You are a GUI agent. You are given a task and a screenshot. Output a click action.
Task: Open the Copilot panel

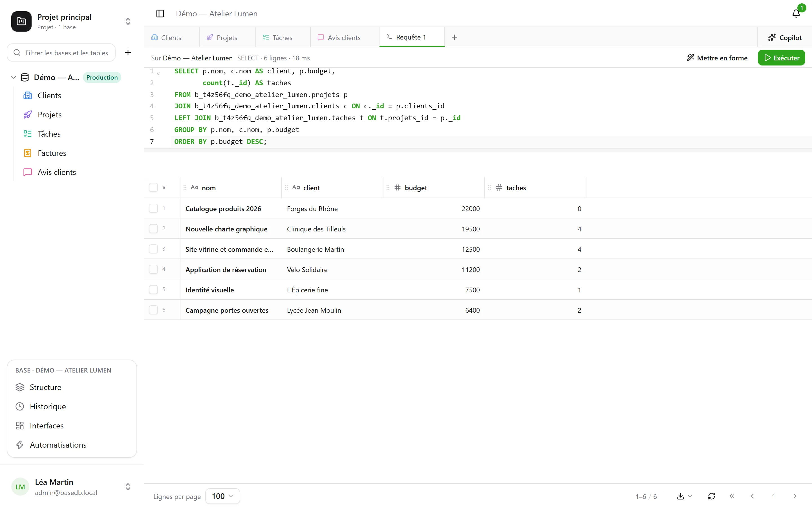[x=785, y=37]
